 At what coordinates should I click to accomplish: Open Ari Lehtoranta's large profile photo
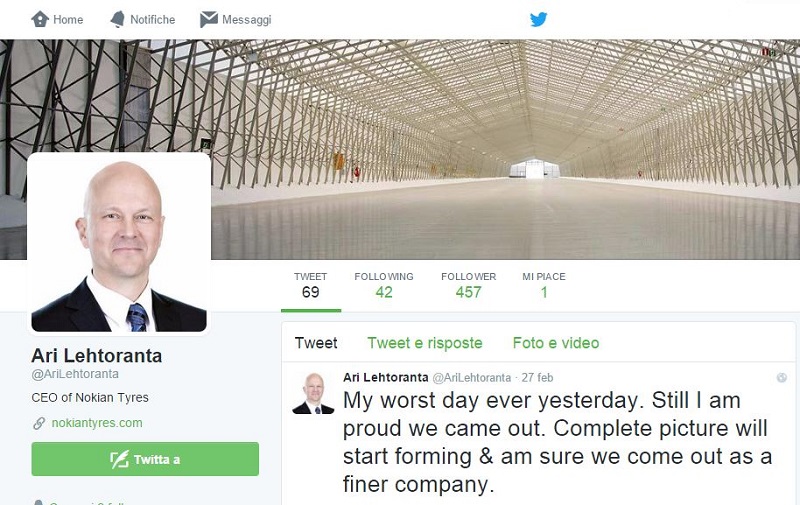(x=119, y=243)
